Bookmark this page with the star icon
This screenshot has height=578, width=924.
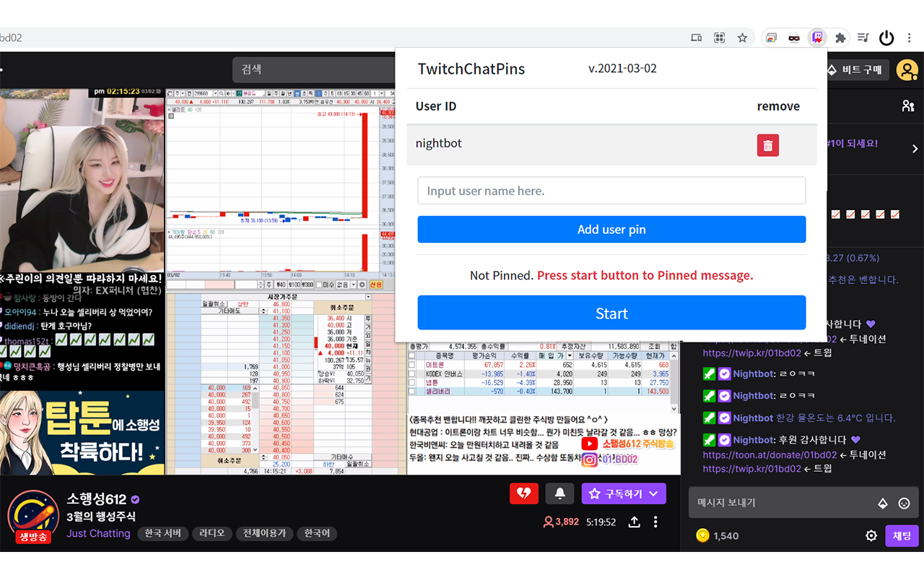point(742,38)
